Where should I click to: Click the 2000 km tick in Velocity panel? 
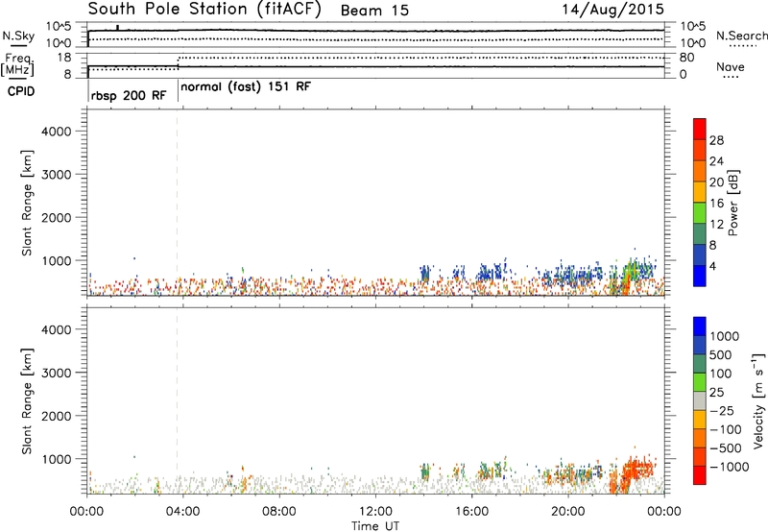click(x=57, y=416)
